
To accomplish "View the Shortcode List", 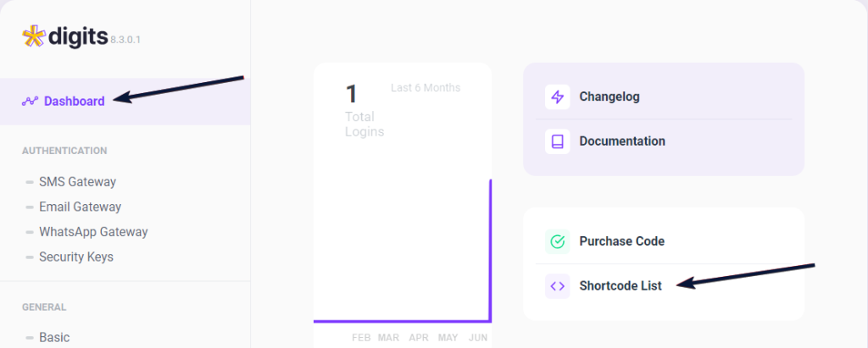I will click(620, 286).
